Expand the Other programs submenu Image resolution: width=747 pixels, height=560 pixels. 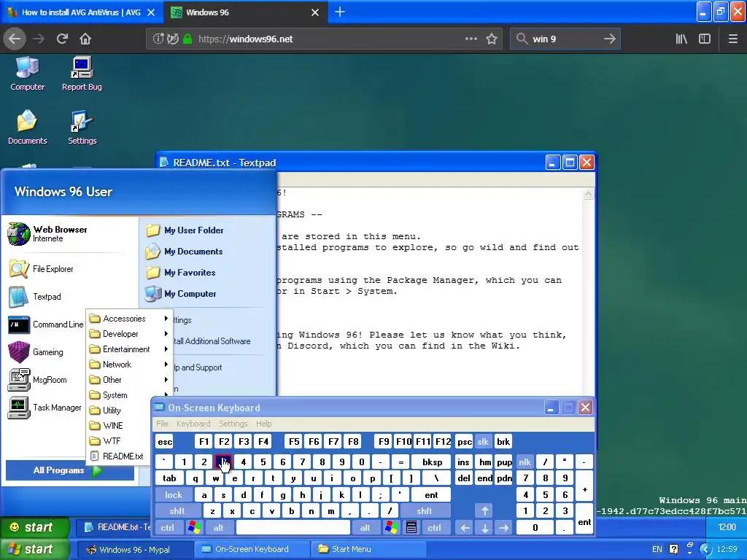(x=129, y=379)
